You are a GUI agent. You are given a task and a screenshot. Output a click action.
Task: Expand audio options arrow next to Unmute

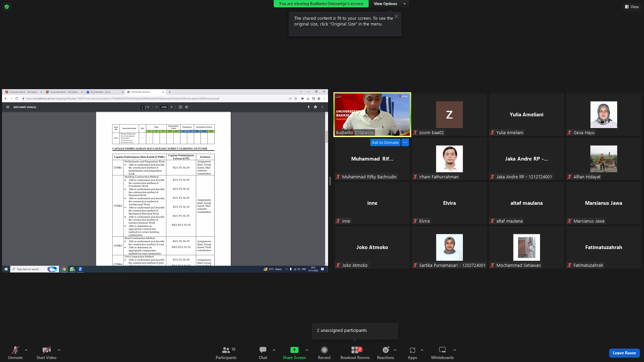click(x=26, y=350)
